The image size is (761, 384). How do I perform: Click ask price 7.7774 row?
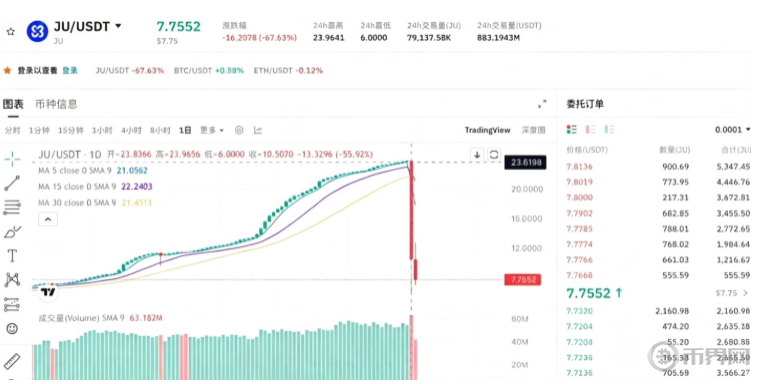pos(658,244)
